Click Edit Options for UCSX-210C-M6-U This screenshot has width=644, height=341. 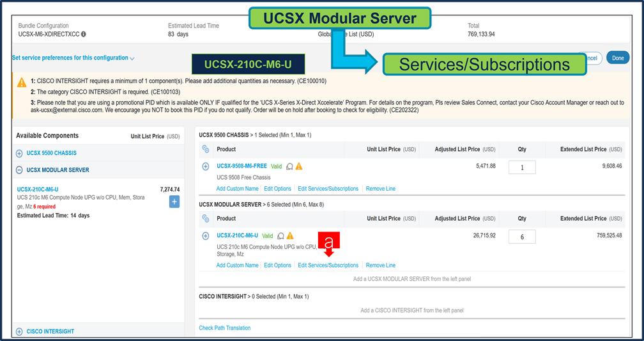278,266
